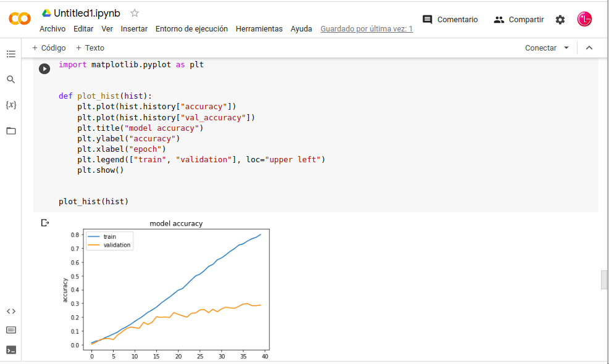This screenshot has width=609, height=364.
Task: Open the settings gear
Action: coord(560,20)
